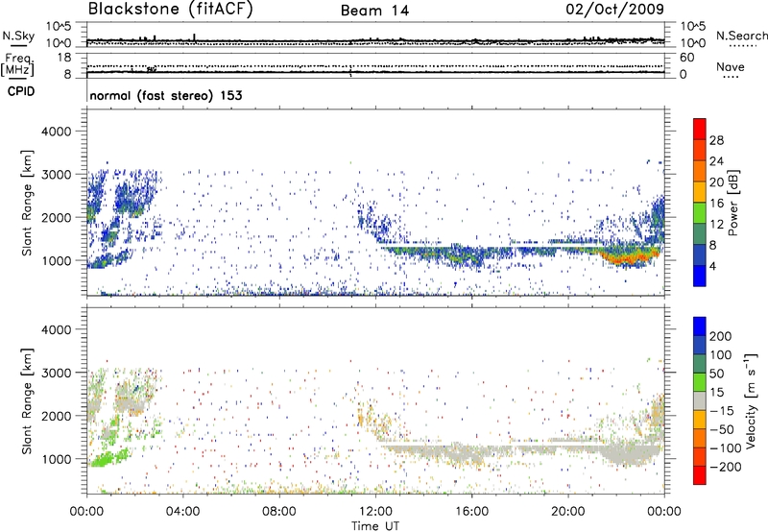The height and width of the screenshot is (532, 768).
Task: Click the 'N.Sky' legend label
Action: (x=18, y=36)
